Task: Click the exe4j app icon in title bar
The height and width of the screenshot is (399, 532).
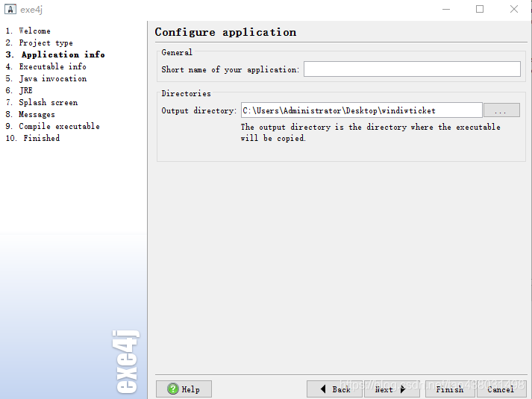Action: pyautogui.click(x=10, y=9)
